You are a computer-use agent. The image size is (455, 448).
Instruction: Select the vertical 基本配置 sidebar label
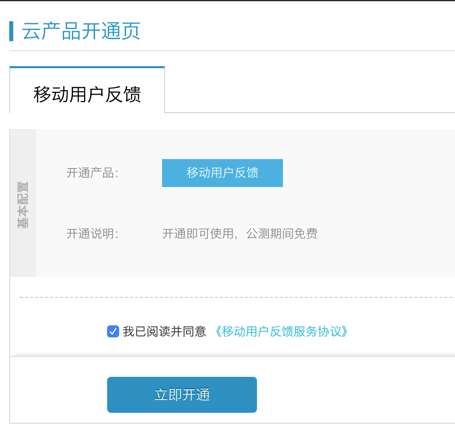(23, 204)
